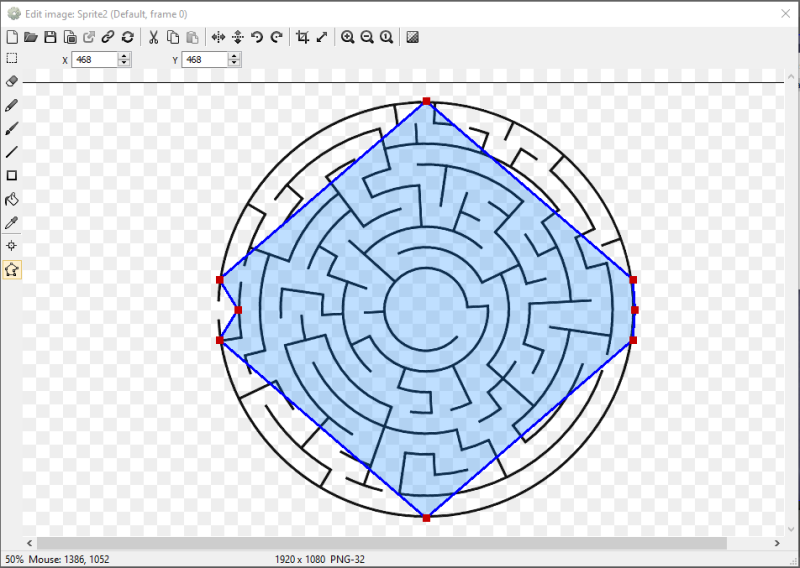Screen dimensions: 800x568
Task: Increase the Y value with spinner up
Action: point(234,56)
